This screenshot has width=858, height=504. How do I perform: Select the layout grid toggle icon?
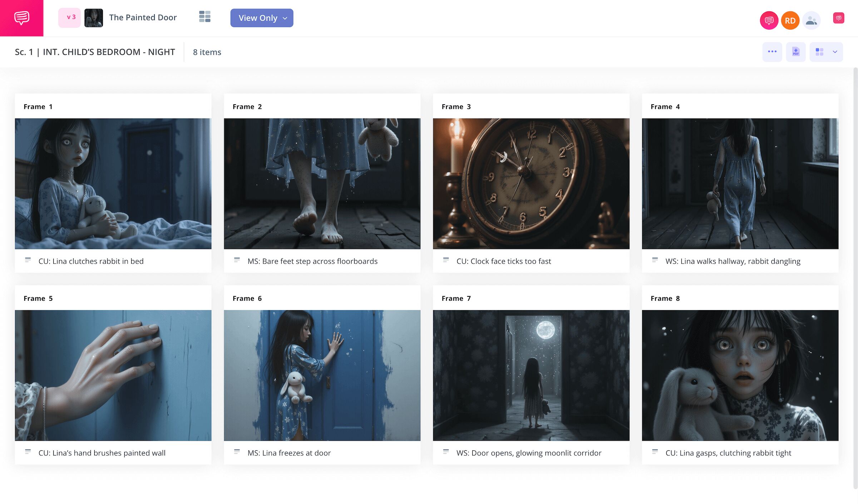pyautogui.click(x=819, y=52)
